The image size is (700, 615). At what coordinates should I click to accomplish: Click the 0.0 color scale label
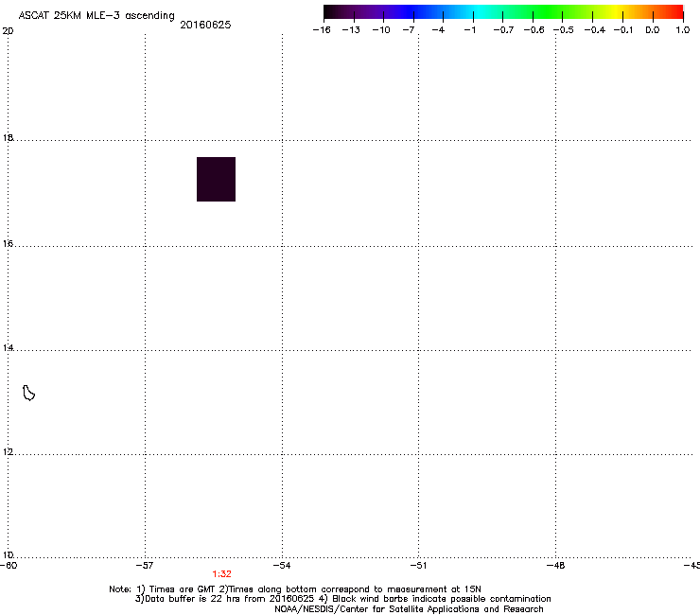click(653, 30)
